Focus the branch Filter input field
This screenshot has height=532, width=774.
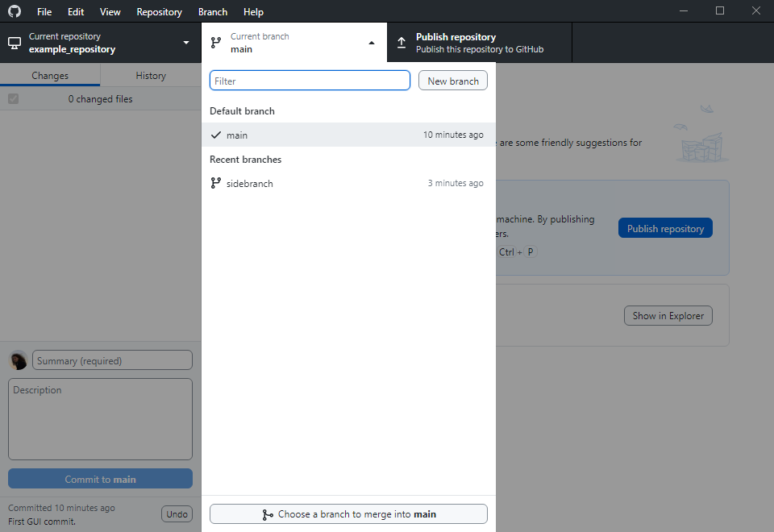click(x=310, y=81)
